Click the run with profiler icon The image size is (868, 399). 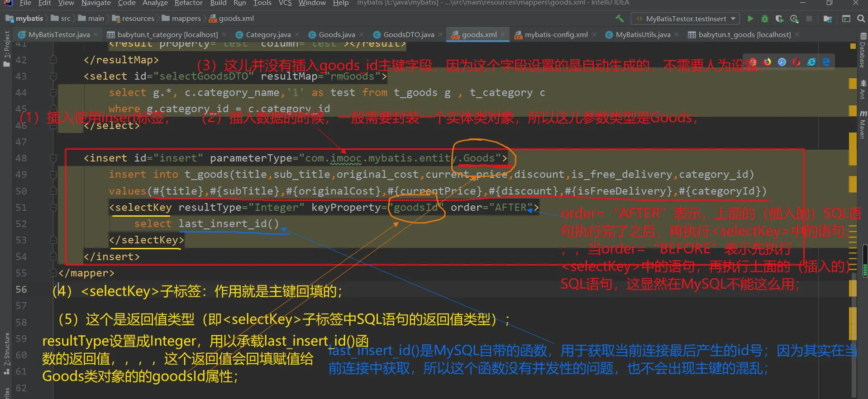click(x=794, y=19)
